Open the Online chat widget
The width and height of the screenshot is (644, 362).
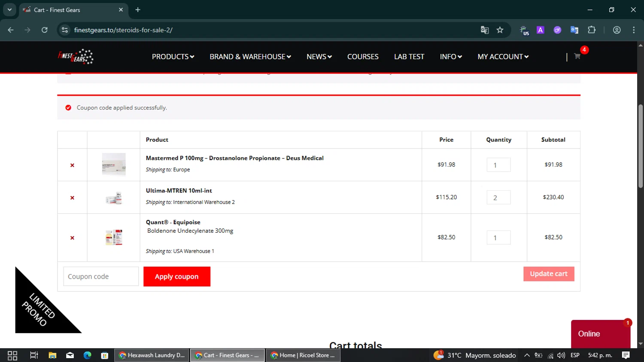pos(600,334)
